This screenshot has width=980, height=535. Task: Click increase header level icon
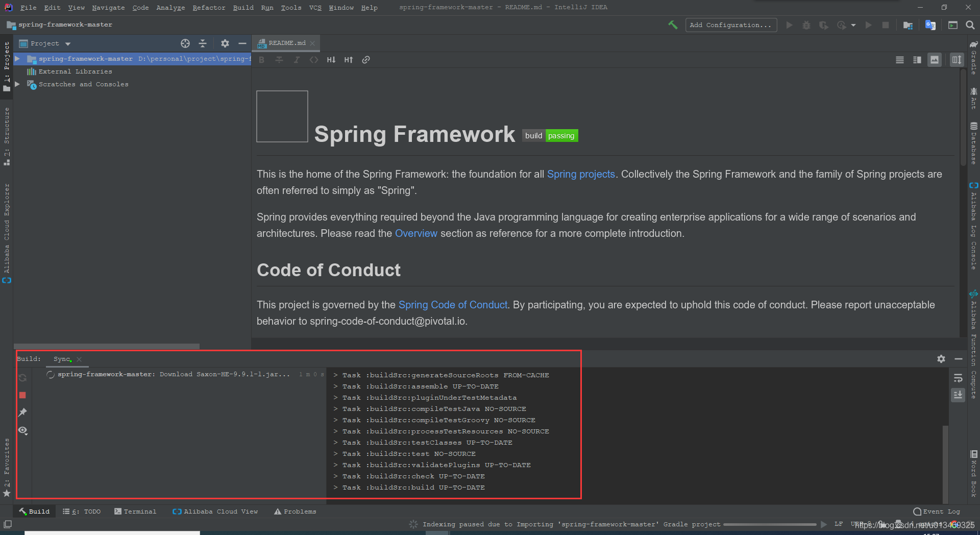click(x=349, y=60)
